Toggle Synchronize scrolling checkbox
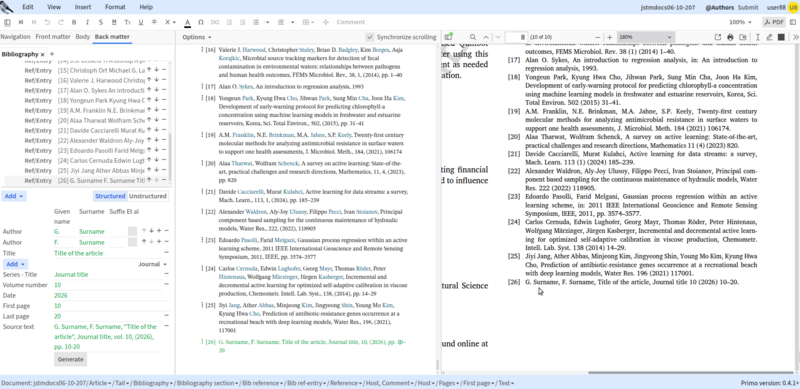 click(x=369, y=37)
